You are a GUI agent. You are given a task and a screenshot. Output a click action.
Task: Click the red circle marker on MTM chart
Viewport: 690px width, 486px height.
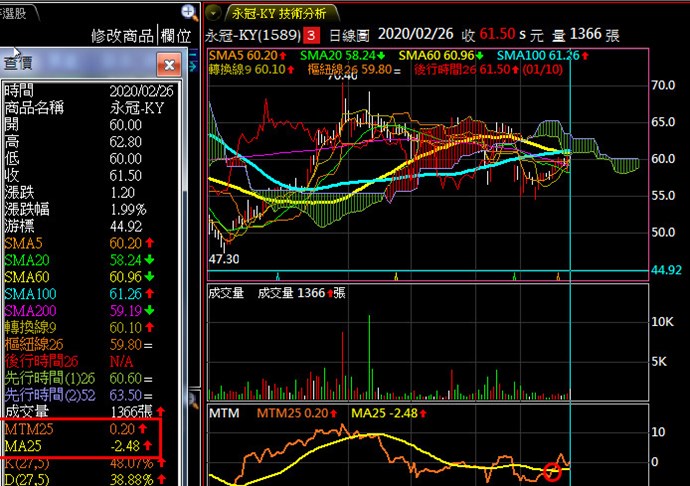pos(552,471)
